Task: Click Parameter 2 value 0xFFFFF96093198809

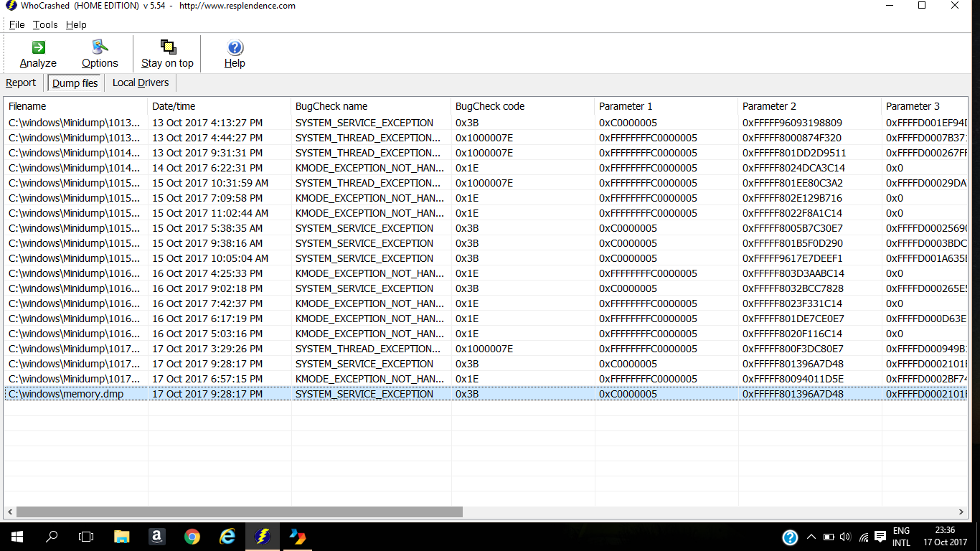Action: point(793,123)
